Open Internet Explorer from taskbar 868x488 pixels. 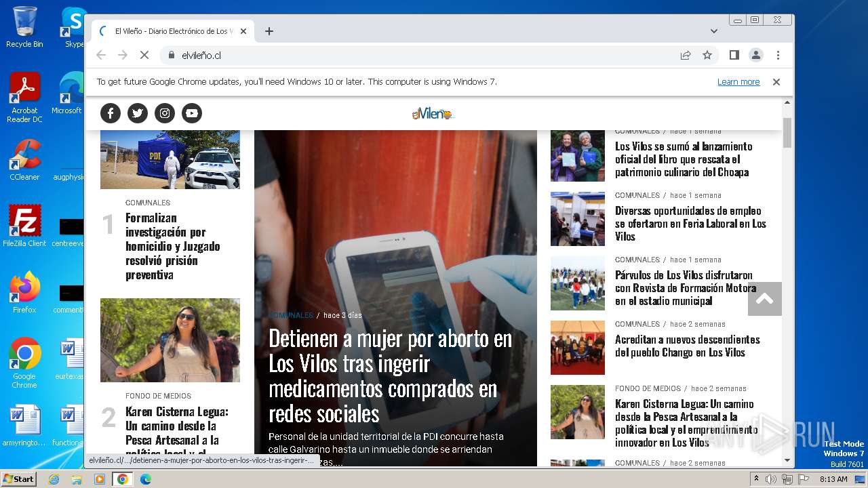(54, 479)
